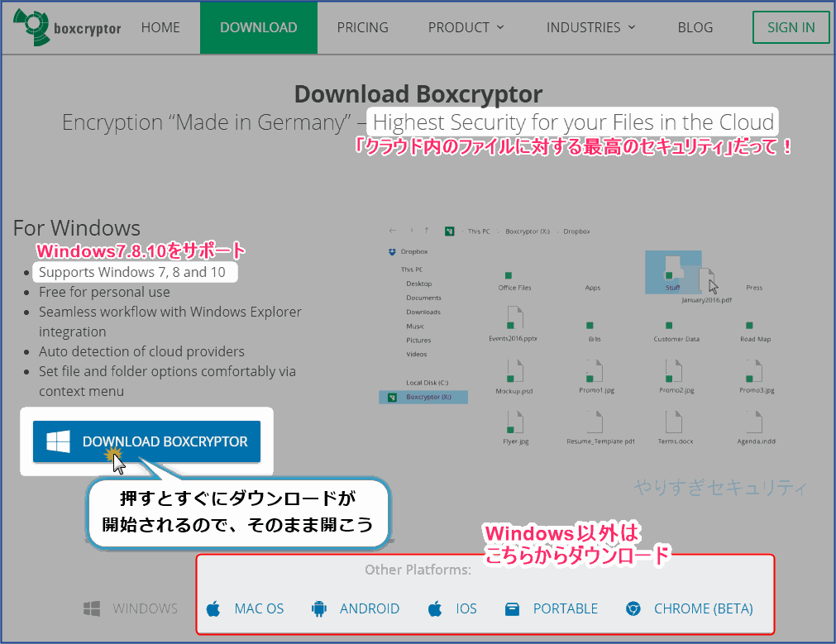836x644 pixels.
Task: Click "Free for personal use" text
Action: click(x=104, y=292)
